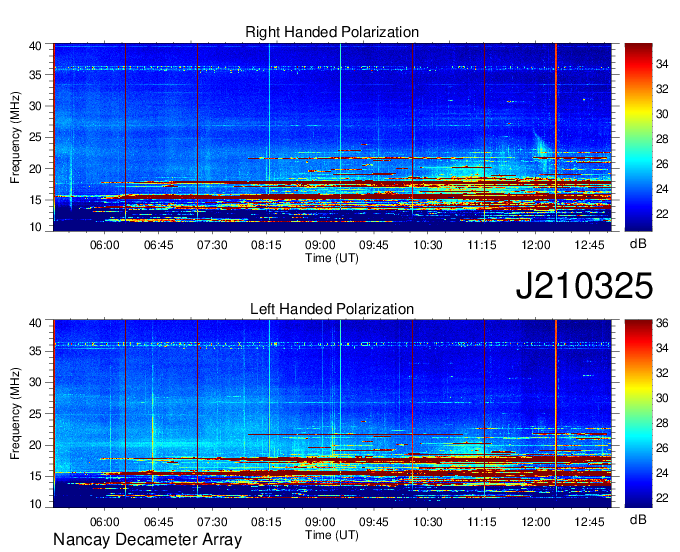Click the "35" frequency tick of right-handed plot

(35, 75)
